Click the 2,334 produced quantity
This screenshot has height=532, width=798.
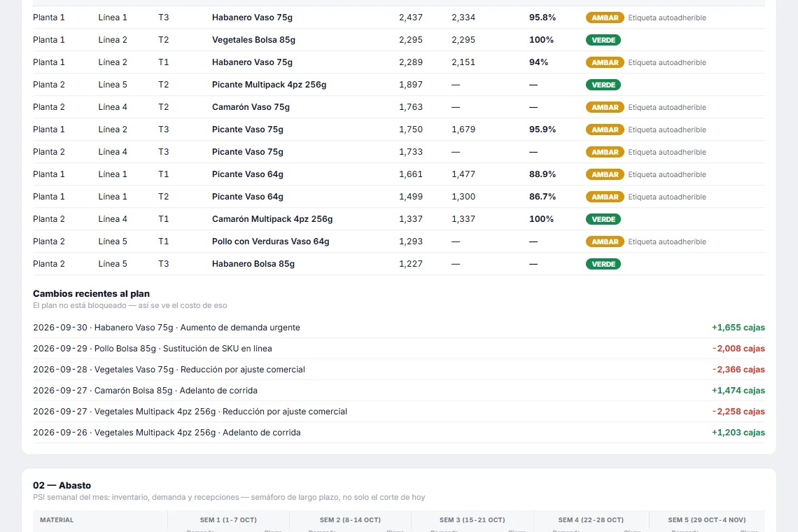[463, 17]
